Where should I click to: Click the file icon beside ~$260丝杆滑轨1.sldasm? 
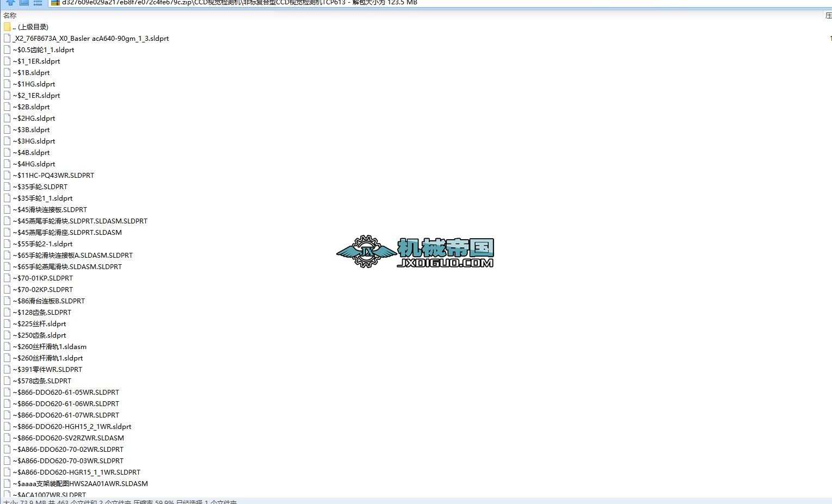[x=7, y=347]
